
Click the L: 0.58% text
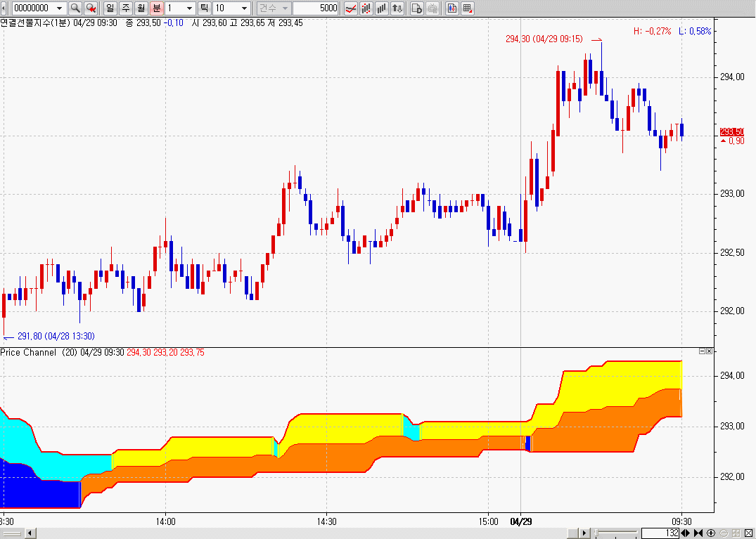point(695,32)
